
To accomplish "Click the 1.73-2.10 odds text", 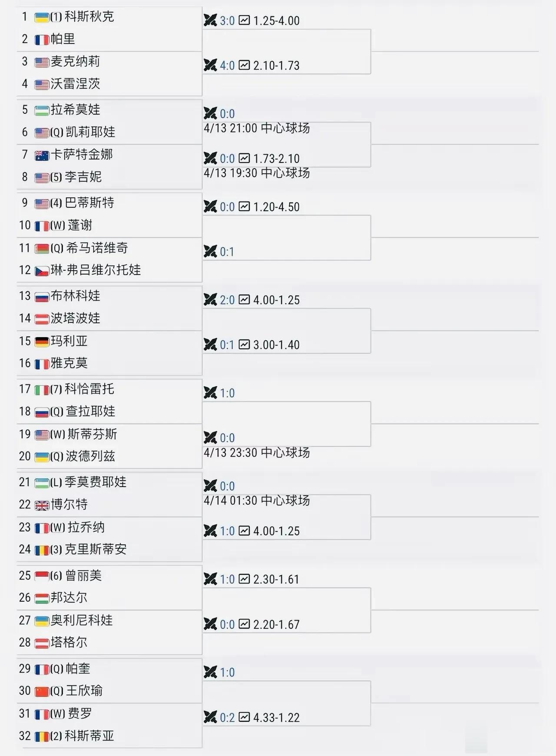I will [x=276, y=159].
